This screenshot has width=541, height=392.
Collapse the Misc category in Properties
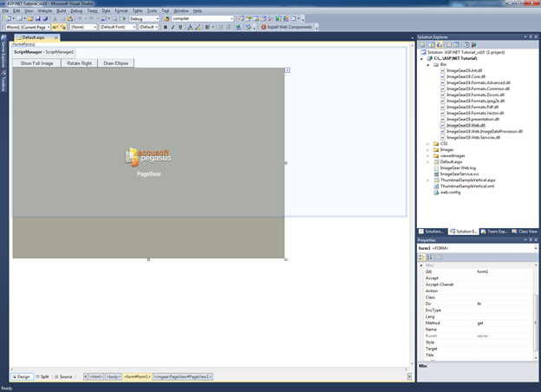click(x=421, y=265)
